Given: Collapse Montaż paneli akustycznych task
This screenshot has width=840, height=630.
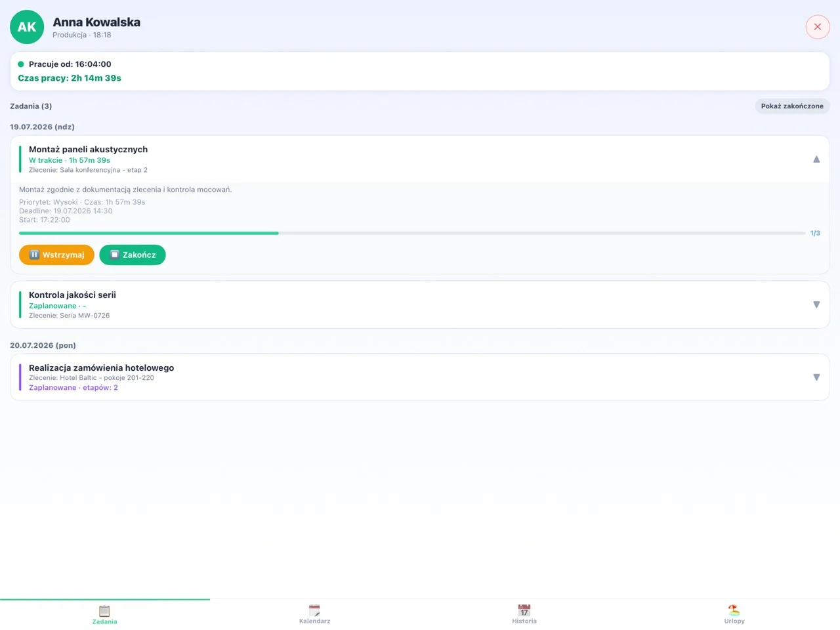Looking at the screenshot, I should 816,159.
